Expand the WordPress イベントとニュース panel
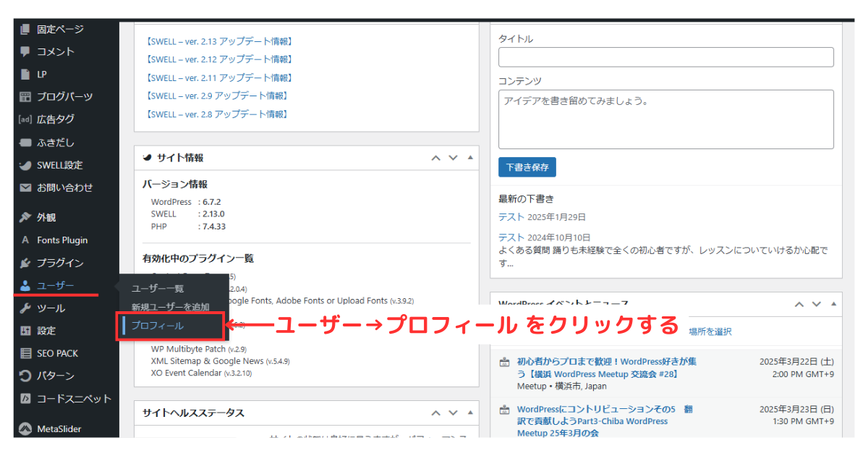 click(x=834, y=305)
